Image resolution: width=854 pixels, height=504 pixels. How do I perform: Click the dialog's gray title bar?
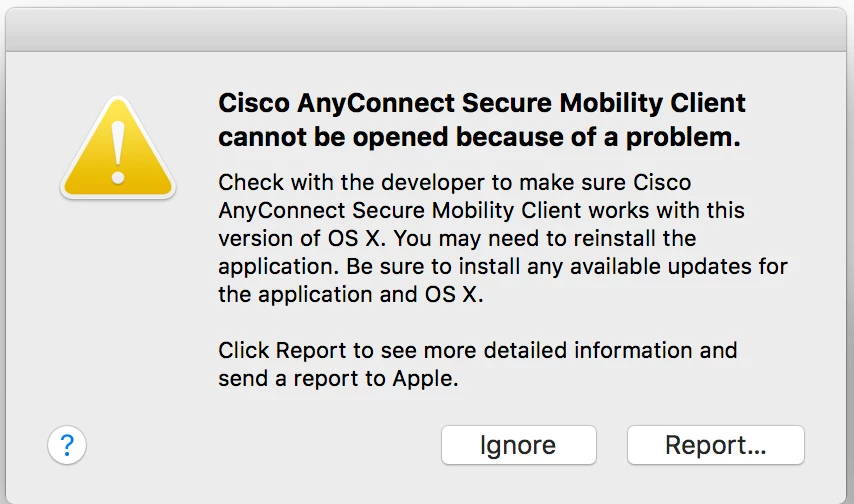pyautogui.click(x=426, y=30)
